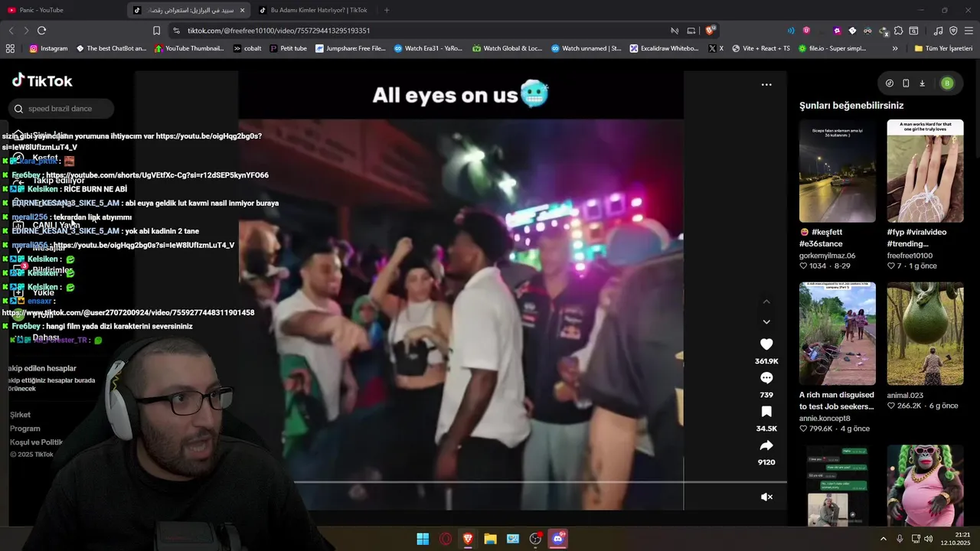The width and height of the screenshot is (980, 551).
Task: Open the 'YouTube Thumbnail...' bookmark
Action: click(x=189, y=48)
